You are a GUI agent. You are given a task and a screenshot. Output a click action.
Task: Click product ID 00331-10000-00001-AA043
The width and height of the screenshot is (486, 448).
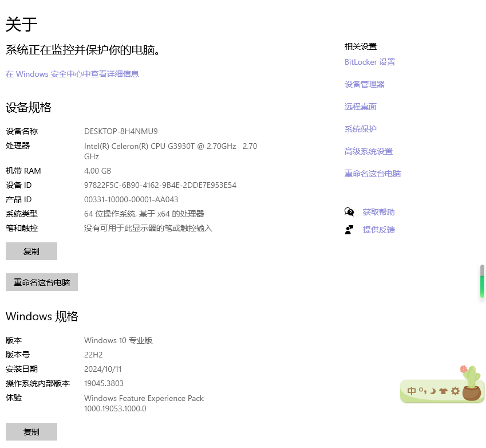(131, 199)
